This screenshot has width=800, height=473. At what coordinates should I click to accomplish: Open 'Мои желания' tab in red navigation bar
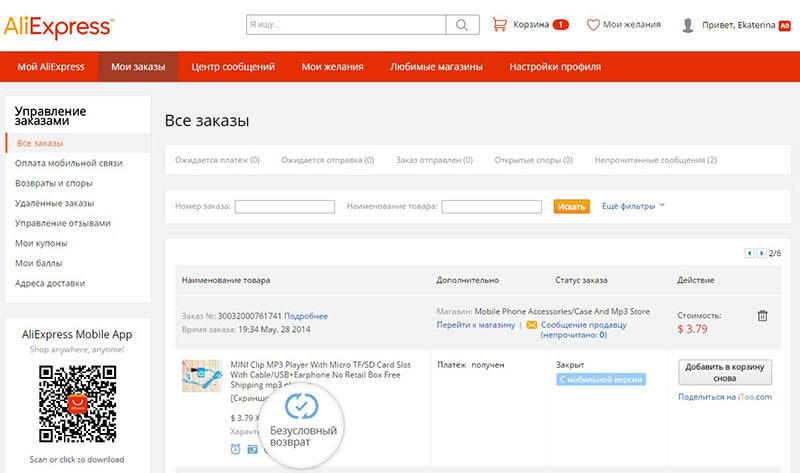coord(332,67)
